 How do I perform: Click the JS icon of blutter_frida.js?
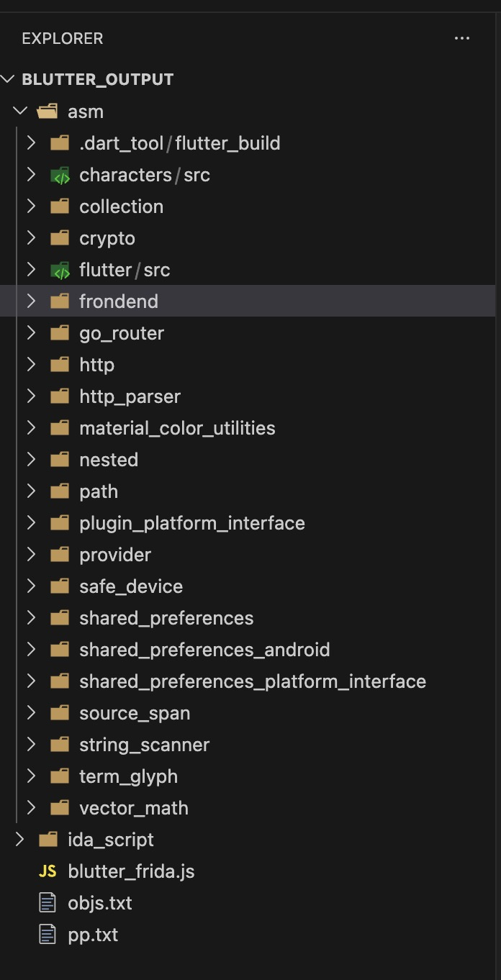[x=48, y=871]
